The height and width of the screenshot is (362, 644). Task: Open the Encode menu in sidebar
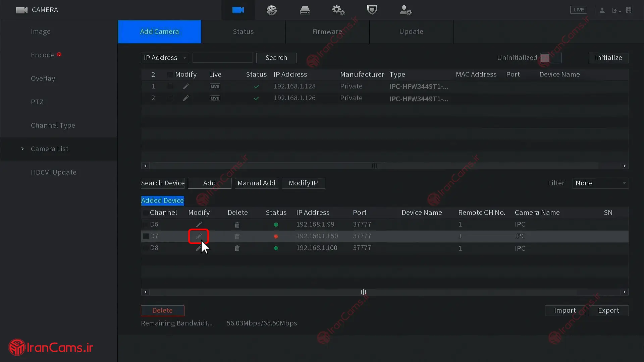43,55
